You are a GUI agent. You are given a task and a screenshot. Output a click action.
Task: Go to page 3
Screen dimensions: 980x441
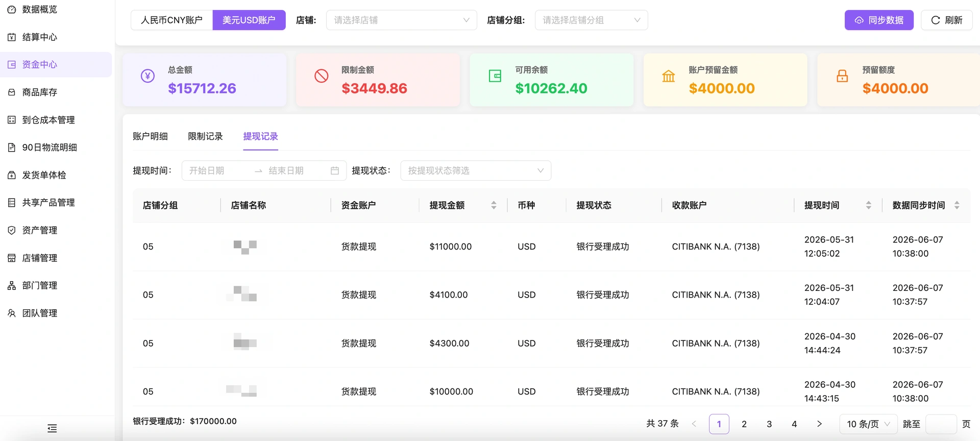[769, 424]
